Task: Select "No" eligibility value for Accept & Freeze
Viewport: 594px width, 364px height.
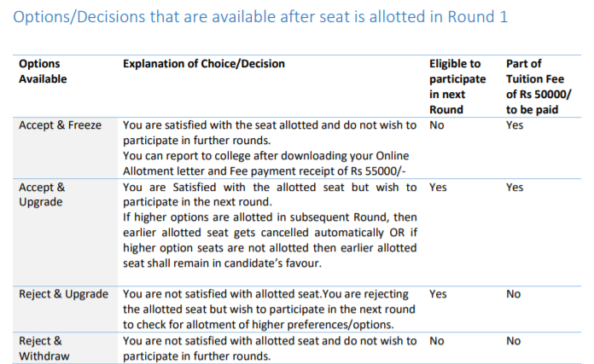Action: (x=437, y=125)
